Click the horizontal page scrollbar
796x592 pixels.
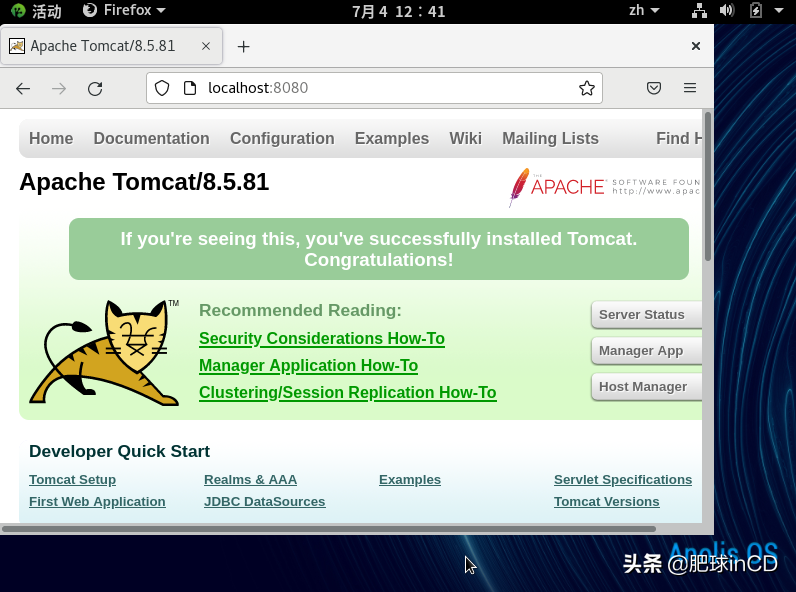click(x=328, y=529)
